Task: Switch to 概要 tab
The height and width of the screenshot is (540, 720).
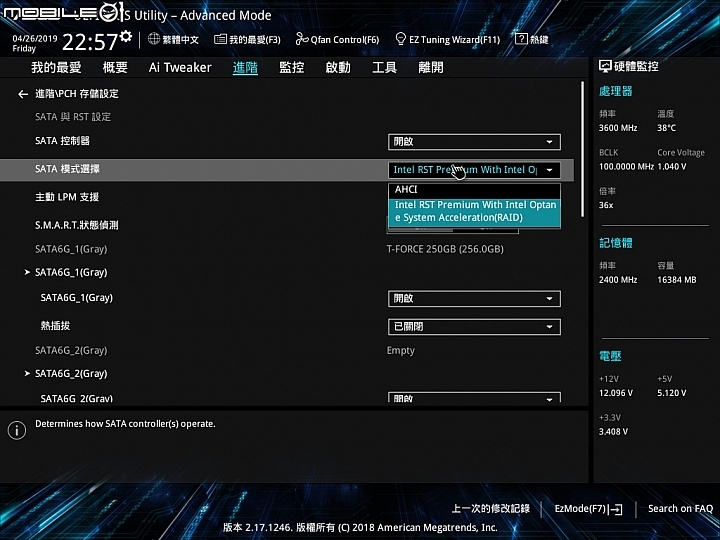Action: [x=115, y=68]
